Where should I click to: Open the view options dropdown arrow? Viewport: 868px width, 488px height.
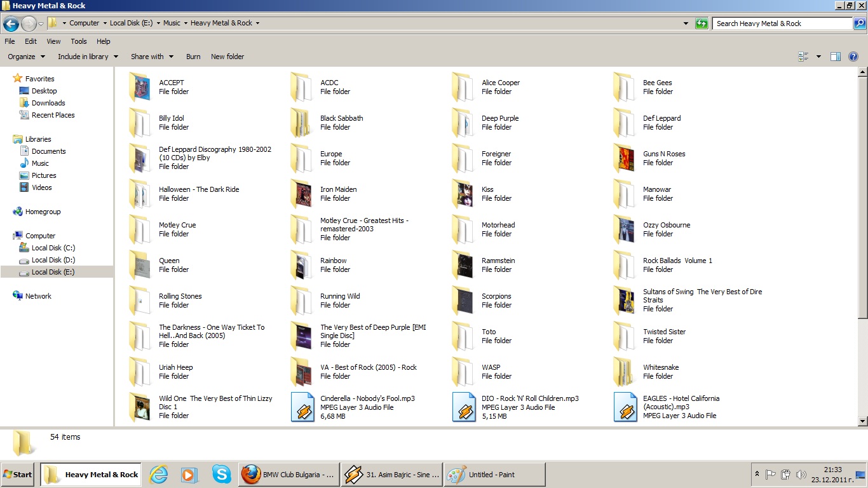(x=818, y=57)
